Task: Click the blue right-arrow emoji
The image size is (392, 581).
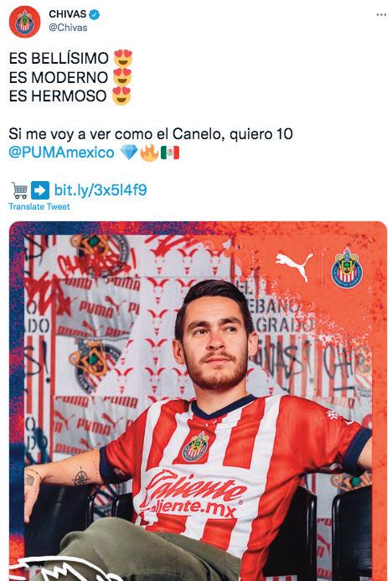Action: [40, 190]
